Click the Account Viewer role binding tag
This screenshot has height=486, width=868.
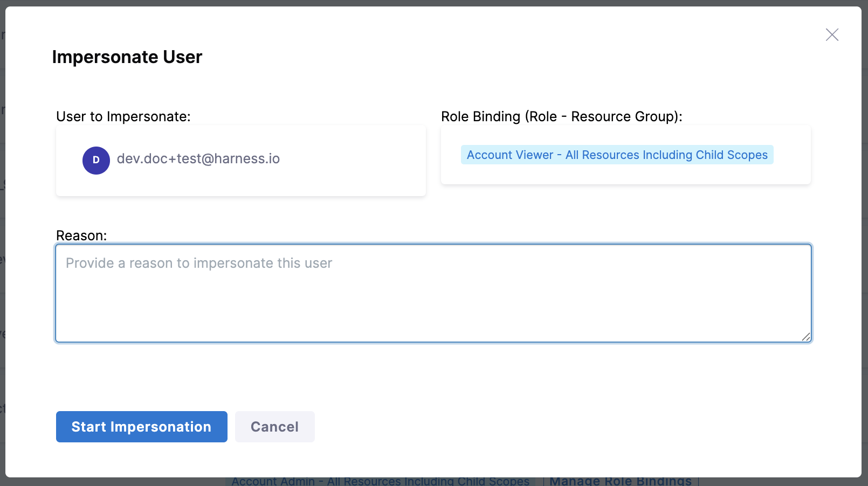point(617,155)
